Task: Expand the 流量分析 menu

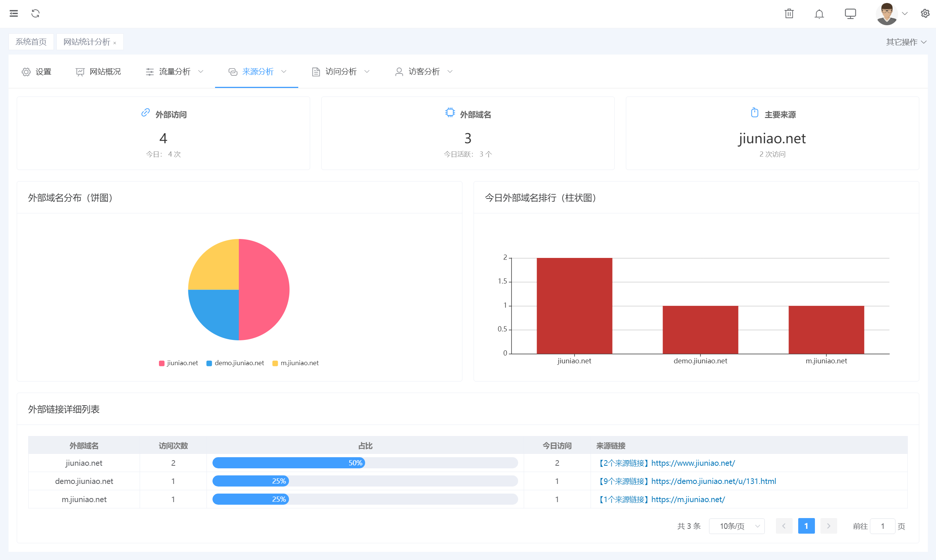Action: point(175,72)
